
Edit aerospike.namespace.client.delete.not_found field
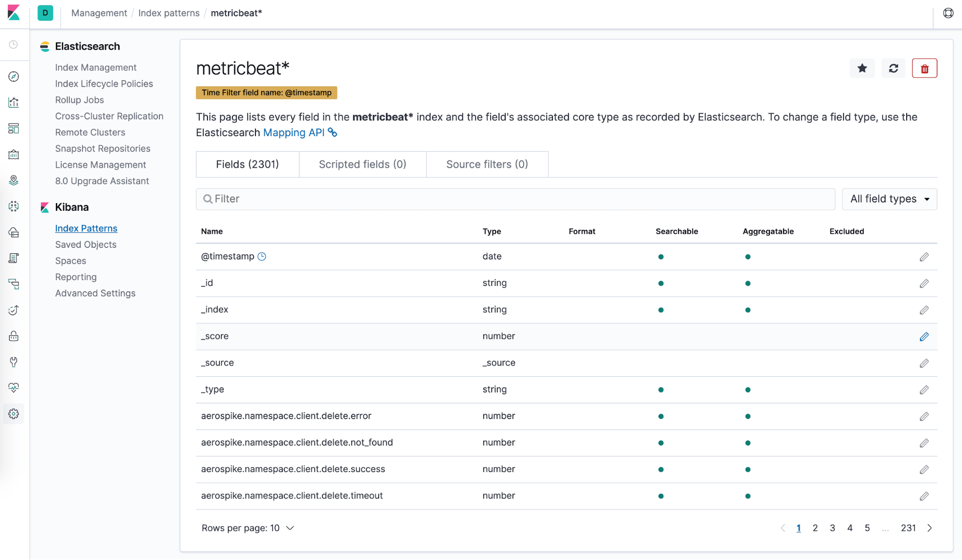[x=924, y=443]
